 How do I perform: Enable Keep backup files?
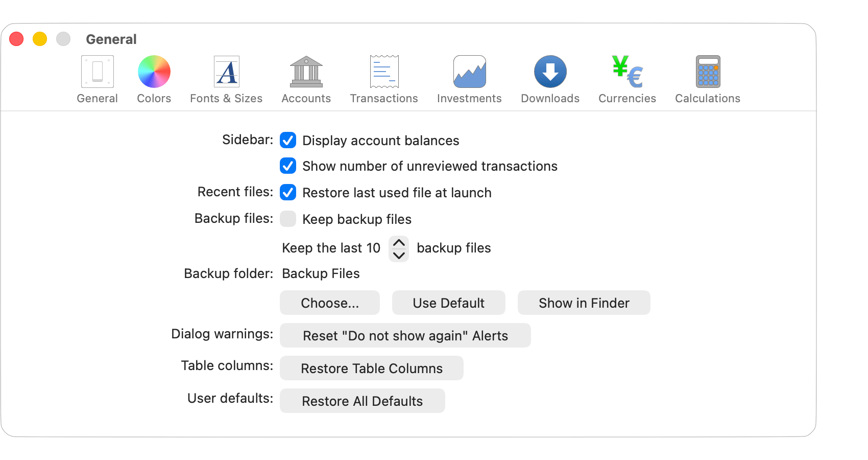(x=288, y=219)
